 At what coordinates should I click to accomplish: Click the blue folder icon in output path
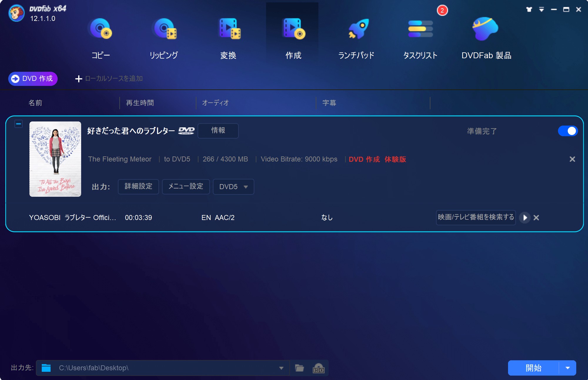[46, 368]
